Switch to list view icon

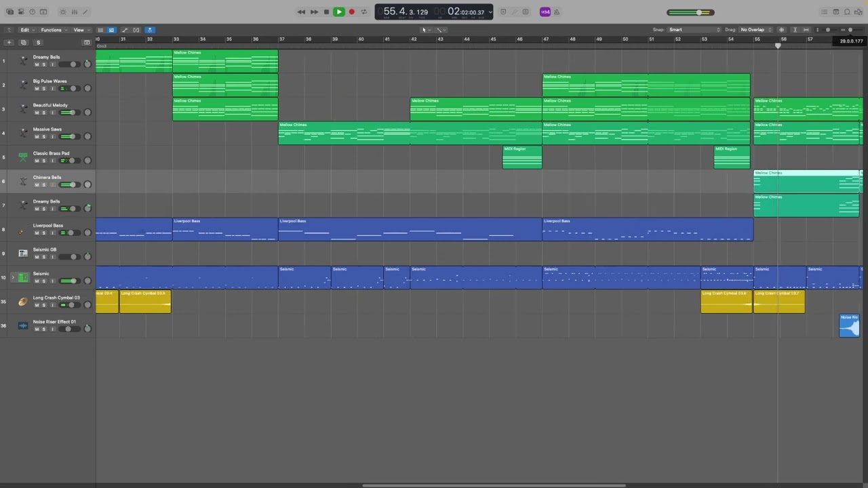point(112,30)
